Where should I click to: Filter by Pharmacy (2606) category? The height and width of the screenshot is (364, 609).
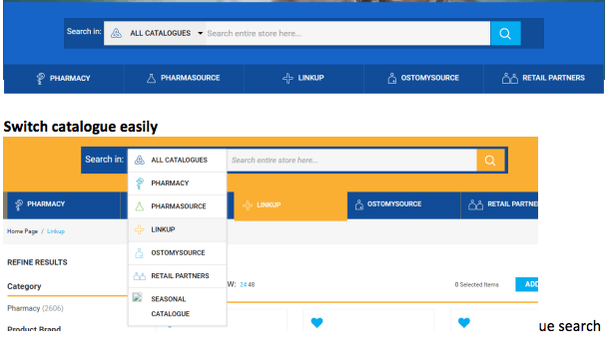[x=35, y=308]
